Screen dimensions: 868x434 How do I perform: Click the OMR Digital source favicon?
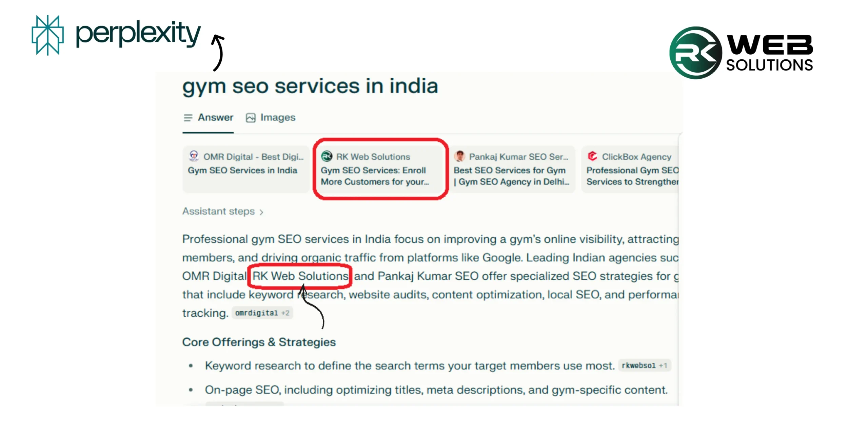pos(194,156)
